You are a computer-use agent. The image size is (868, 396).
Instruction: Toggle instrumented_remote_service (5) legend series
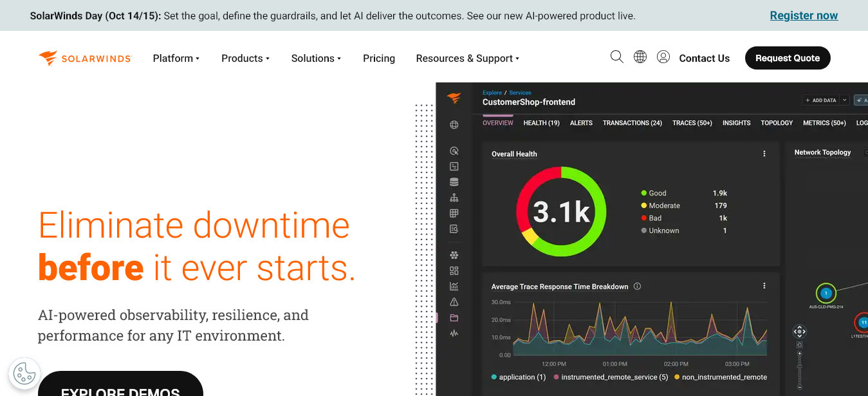pyautogui.click(x=611, y=377)
